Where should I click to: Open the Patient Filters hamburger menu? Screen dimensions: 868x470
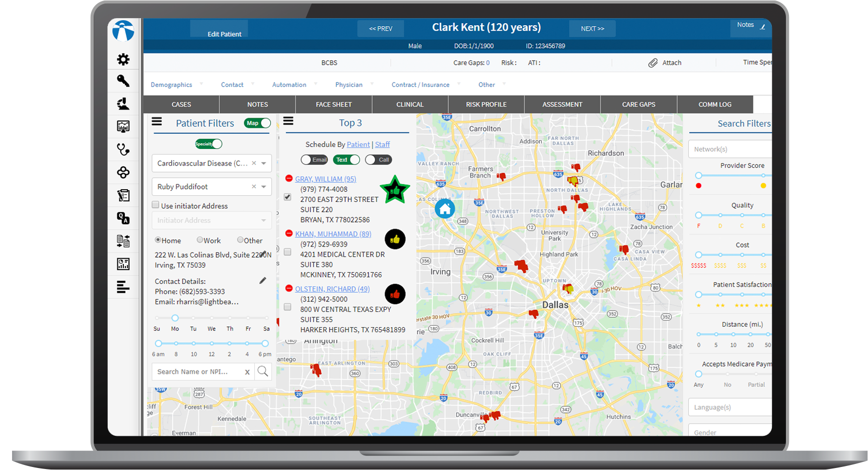point(157,122)
